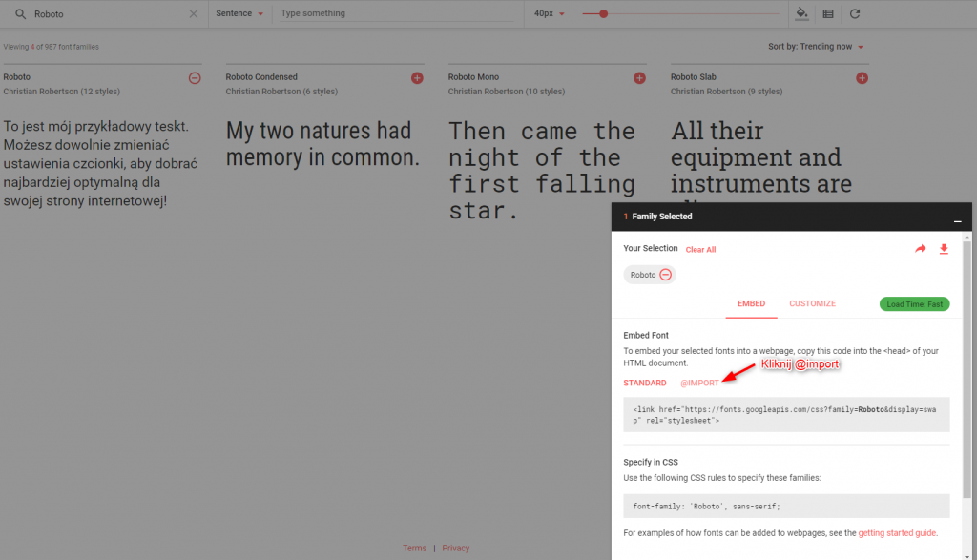Add Roboto Slab to selection
This screenshot has width=977, height=560.
[x=863, y=78]
